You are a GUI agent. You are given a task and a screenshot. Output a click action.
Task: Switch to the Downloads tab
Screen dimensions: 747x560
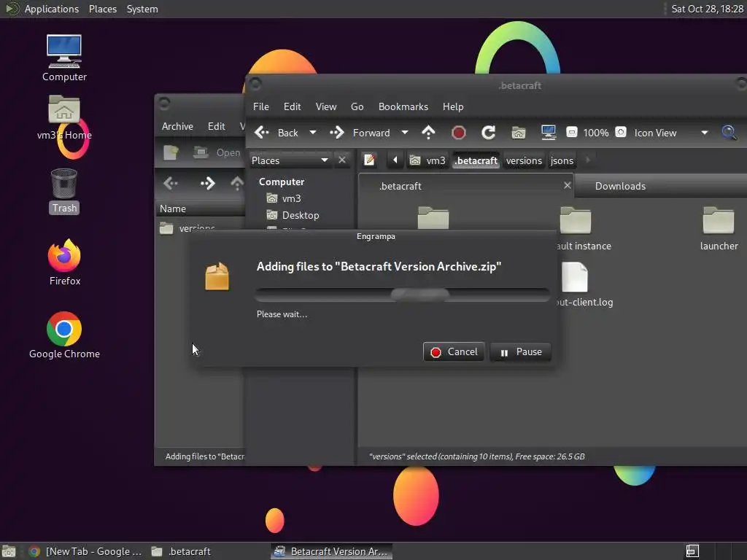pos(660,186)
